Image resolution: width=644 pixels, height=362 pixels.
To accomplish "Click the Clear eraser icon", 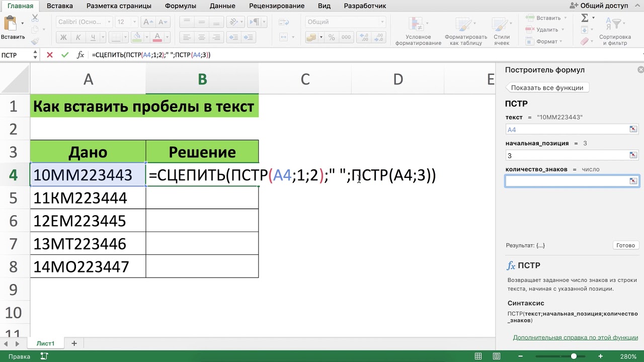I will 585,41.
